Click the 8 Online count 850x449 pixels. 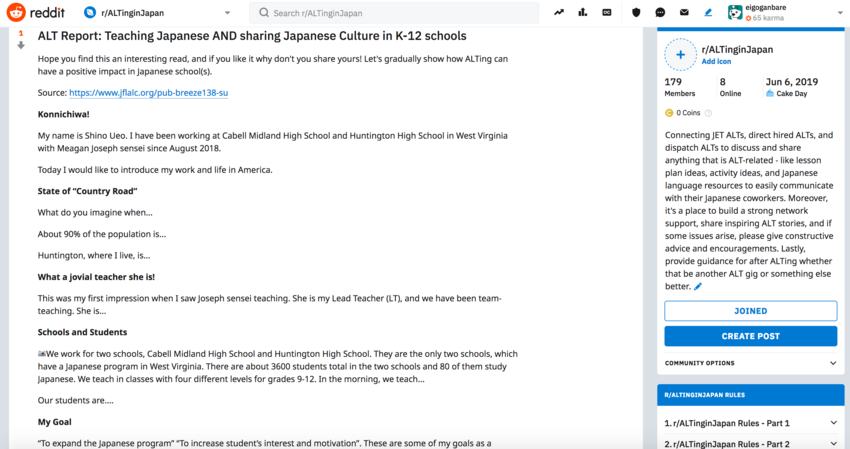(730, 87)
